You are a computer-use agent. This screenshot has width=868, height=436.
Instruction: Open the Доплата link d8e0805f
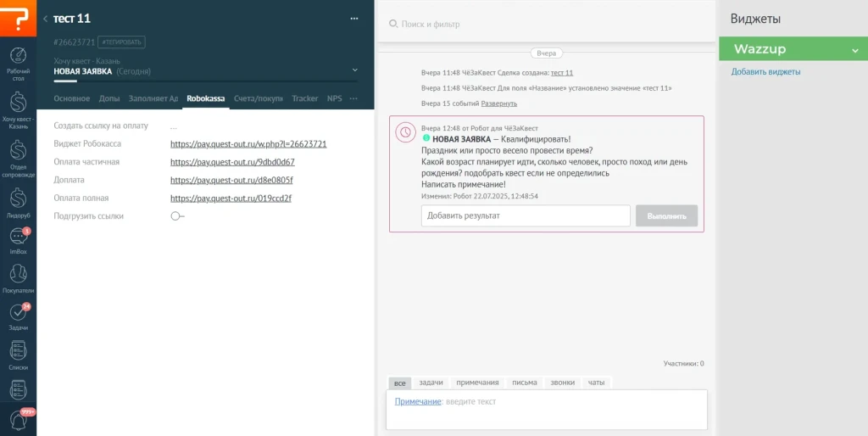(x=231, y=180)
